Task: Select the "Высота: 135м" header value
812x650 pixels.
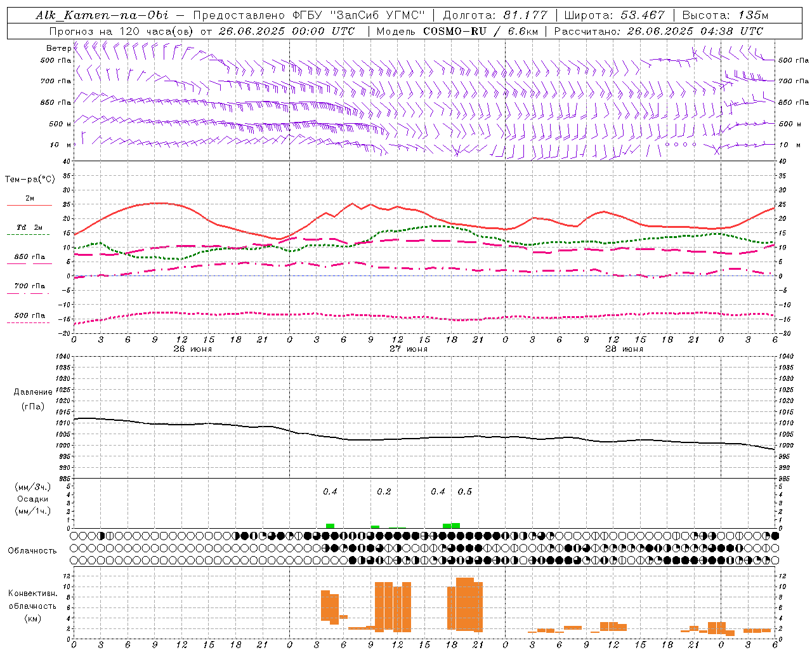Action: pyautogui.click(x=725, y=15)
